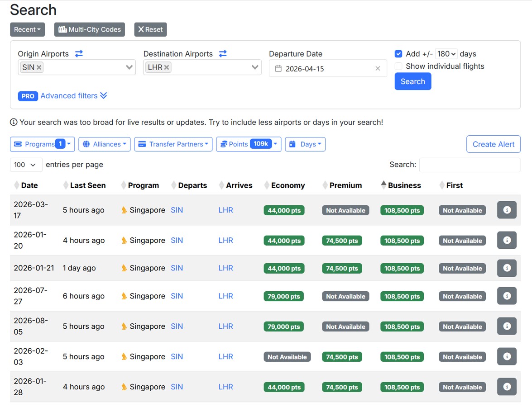
Task: Remove LHR tag from destination airports
Action: click(x=167, y=67)
